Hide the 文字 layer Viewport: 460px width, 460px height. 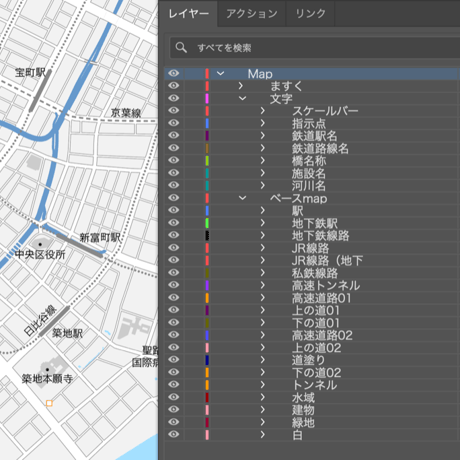pyautogui.click(x=174, y=98)
